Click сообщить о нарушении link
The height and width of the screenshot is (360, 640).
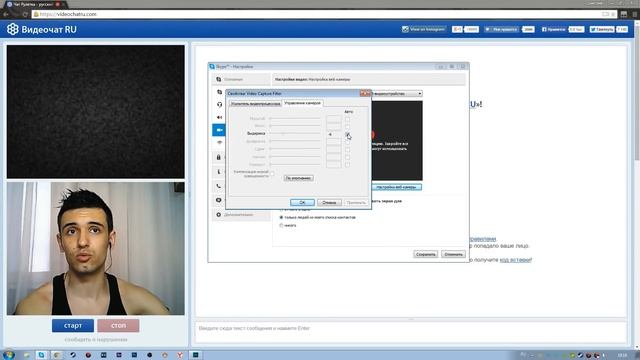(x=96, y=340)
